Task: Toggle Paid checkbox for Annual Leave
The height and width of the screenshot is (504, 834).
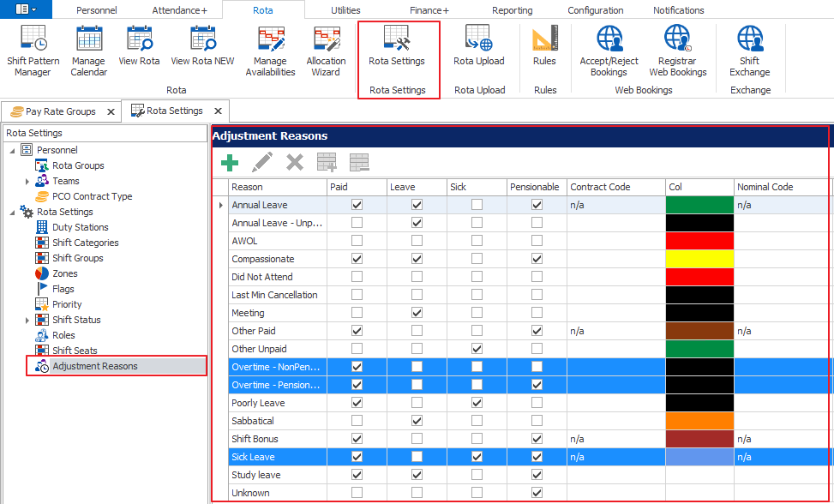Action: pos(357,205)
